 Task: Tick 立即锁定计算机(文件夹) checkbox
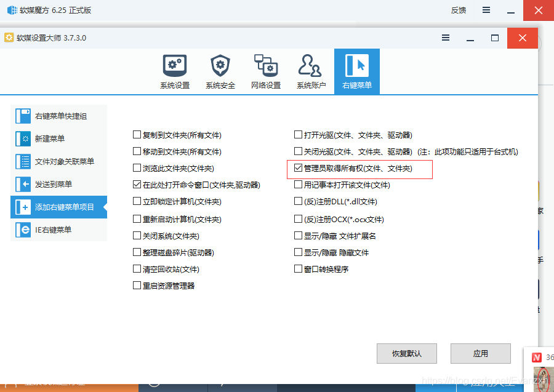pyautogui.click(x=137, y=201)
